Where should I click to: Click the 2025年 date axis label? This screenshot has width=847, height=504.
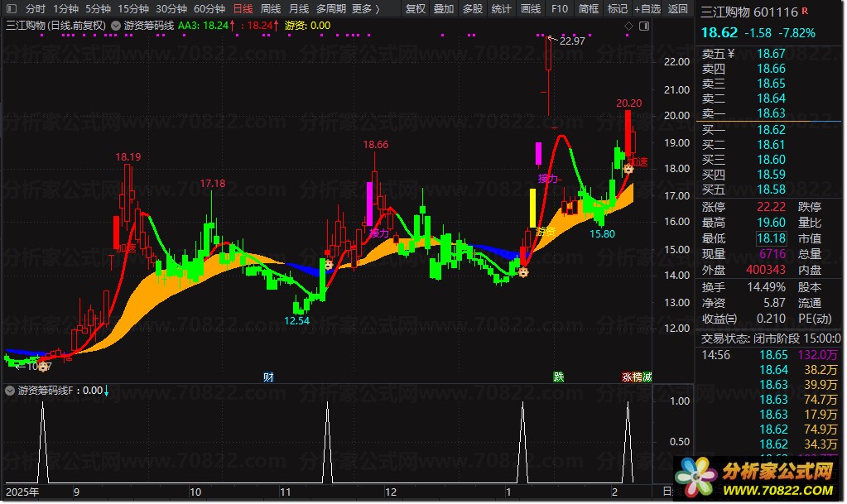tap(22, 492)
